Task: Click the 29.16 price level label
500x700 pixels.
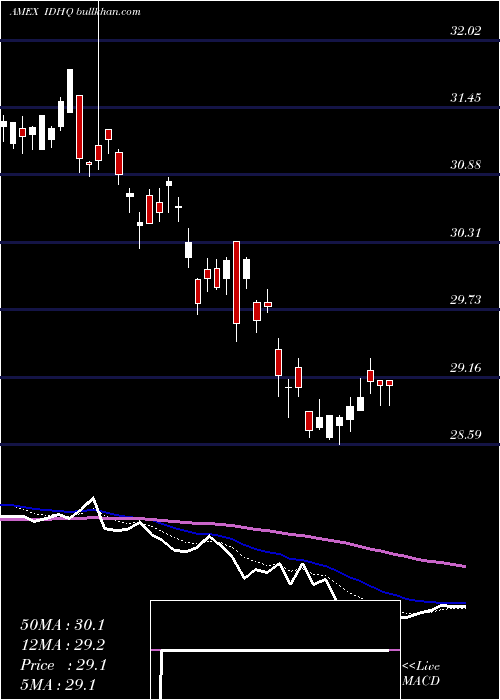Action: pos(466,368)
